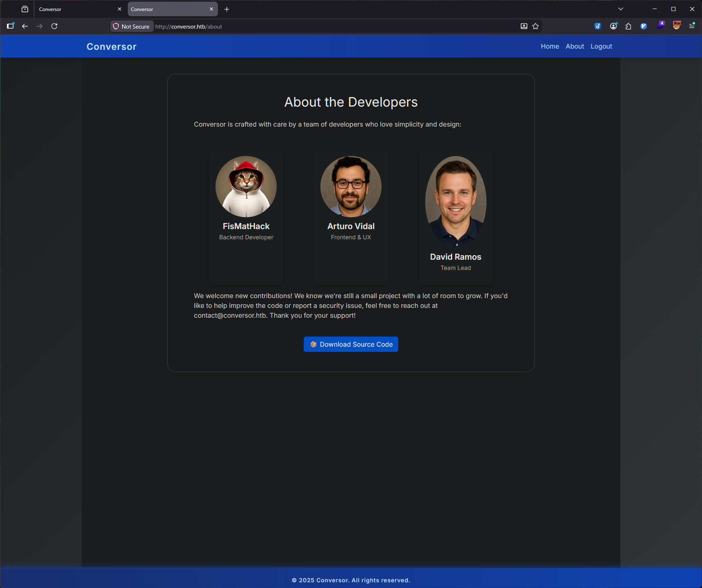Click the Not Secure site info badge
This screenshot has height=588, width=702.
[x=132, y=27]
